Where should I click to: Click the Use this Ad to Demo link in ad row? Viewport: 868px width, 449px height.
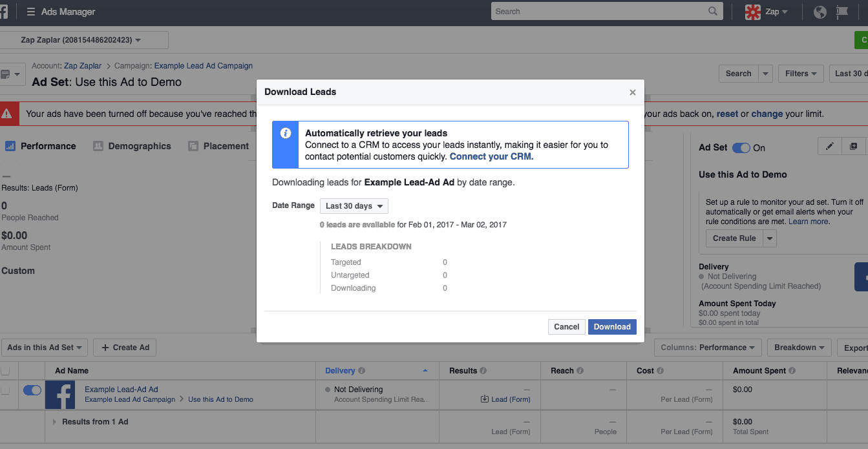tap(220, 399)
